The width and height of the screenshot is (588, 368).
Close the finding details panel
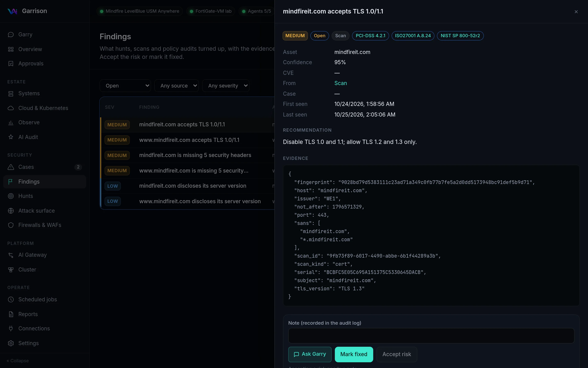[576, 12]
